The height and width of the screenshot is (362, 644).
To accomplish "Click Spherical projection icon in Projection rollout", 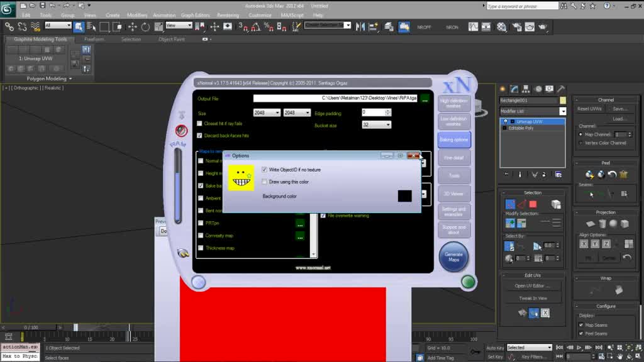I will 613,224.
